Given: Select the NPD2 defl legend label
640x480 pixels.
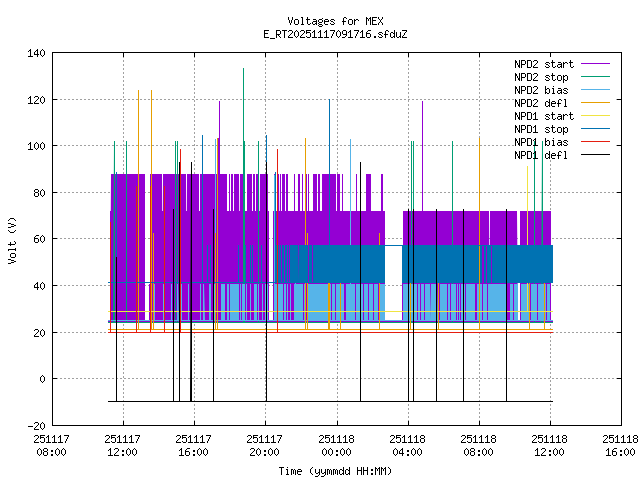Looking at the screenshot, I should click(x=541, y=103).
